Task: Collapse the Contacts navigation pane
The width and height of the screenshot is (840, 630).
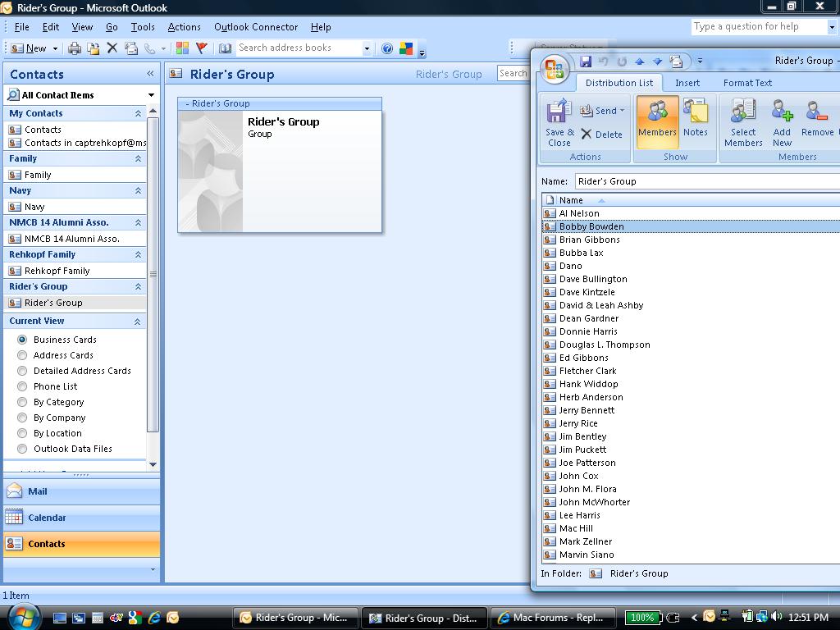Action: (x=151, y=74)
